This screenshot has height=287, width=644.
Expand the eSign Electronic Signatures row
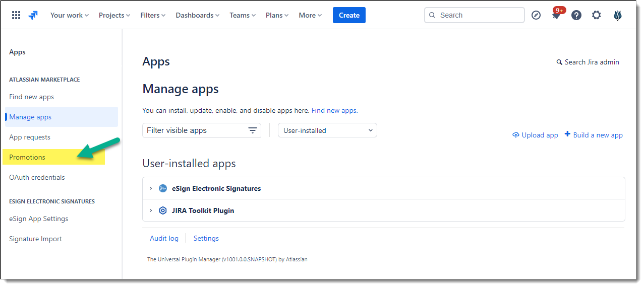pyautogui.click(x=151, y=188)
